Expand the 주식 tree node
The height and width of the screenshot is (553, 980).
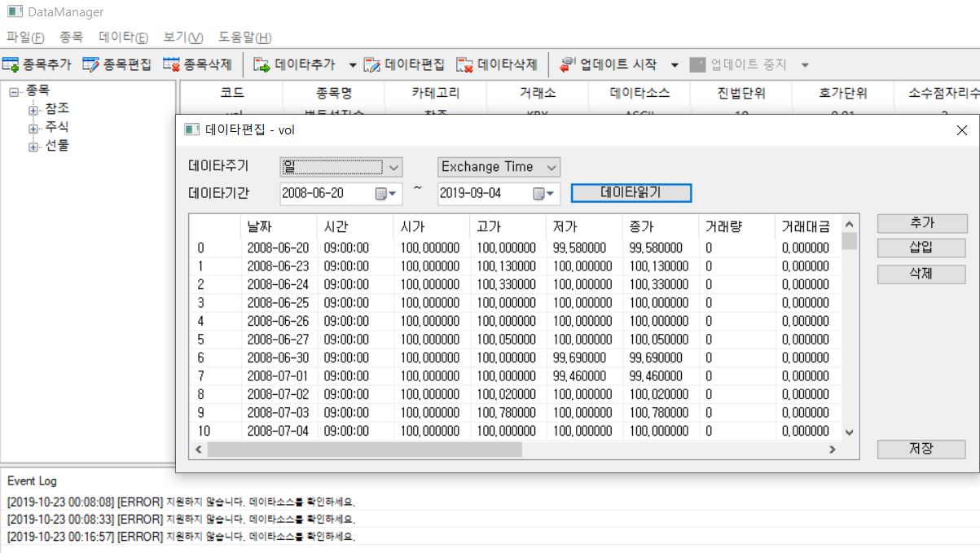(x=33, y=128)
